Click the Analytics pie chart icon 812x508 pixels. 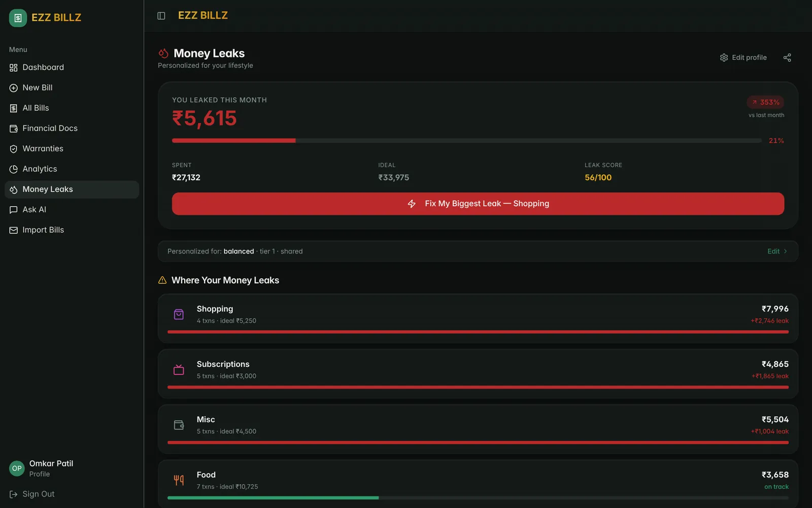[x=14, y=169]
